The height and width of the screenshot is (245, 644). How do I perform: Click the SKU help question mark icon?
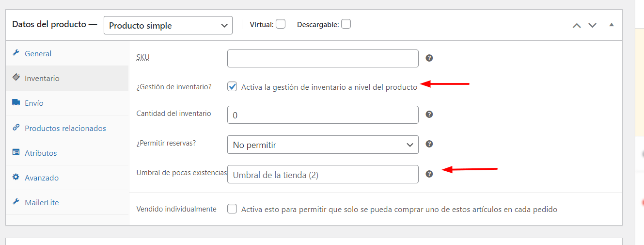click(429, 58)
